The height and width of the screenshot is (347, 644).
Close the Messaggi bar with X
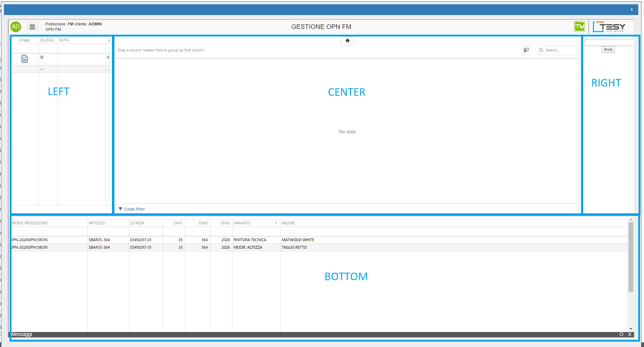pos(630,334)
